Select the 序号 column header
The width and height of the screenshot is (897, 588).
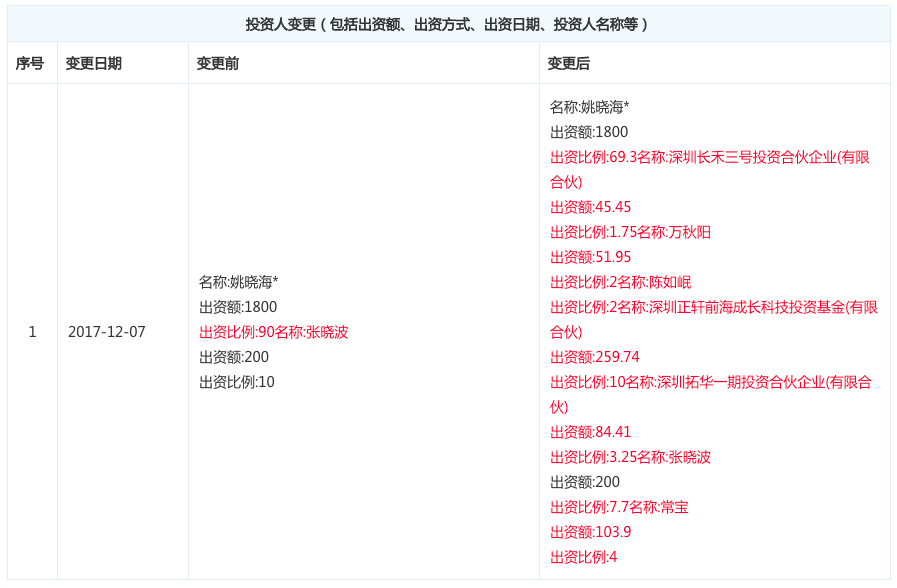pos(30,63)
